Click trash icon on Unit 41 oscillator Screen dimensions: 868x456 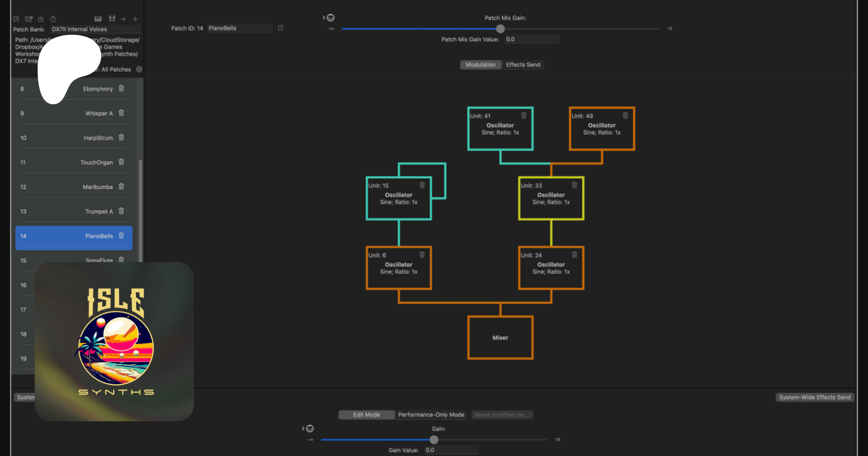(x=524, y=115)
